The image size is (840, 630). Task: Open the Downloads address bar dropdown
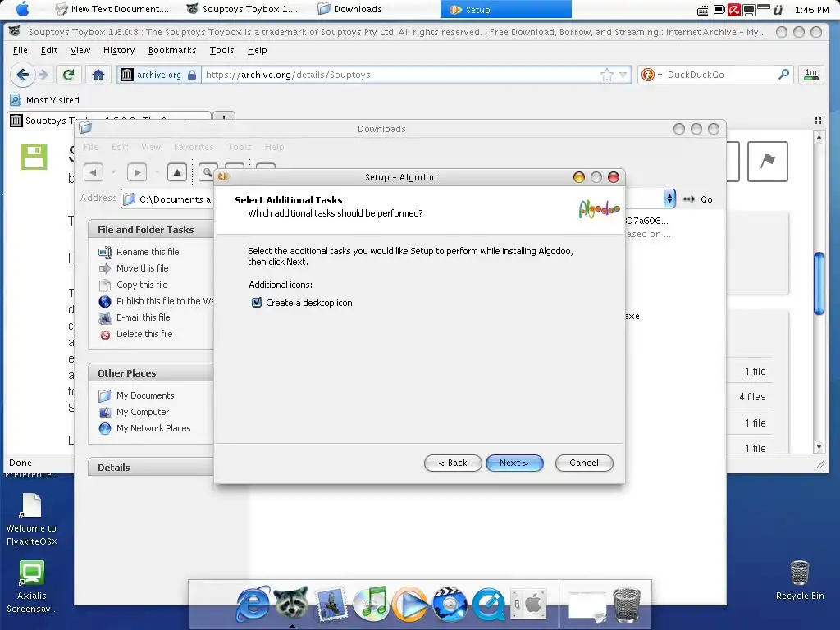click(x=669, y=199)
